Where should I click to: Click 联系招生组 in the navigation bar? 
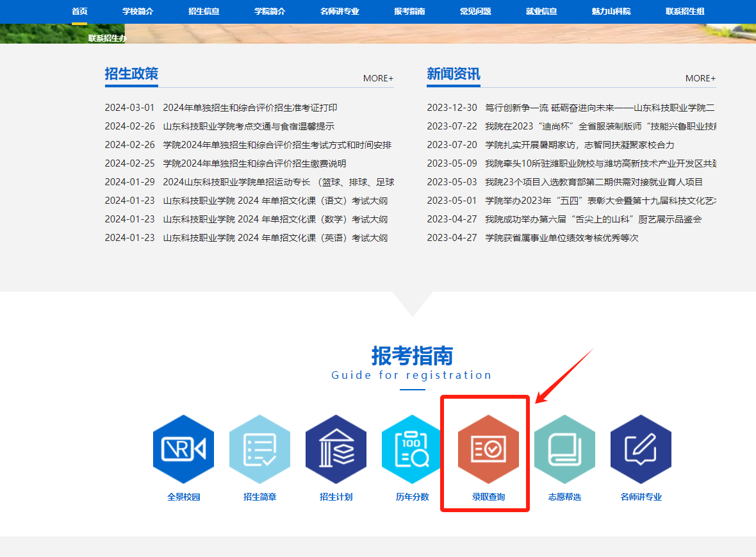[685, 12]
